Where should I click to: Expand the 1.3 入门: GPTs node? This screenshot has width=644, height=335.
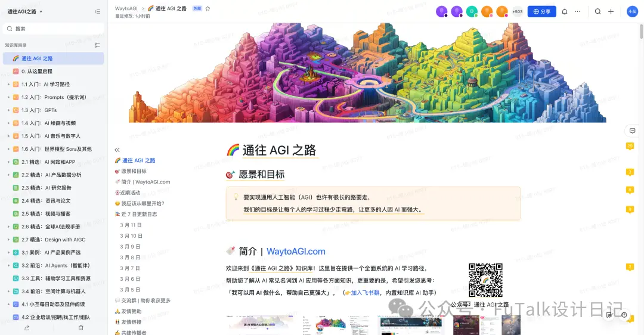pos(8,110)
